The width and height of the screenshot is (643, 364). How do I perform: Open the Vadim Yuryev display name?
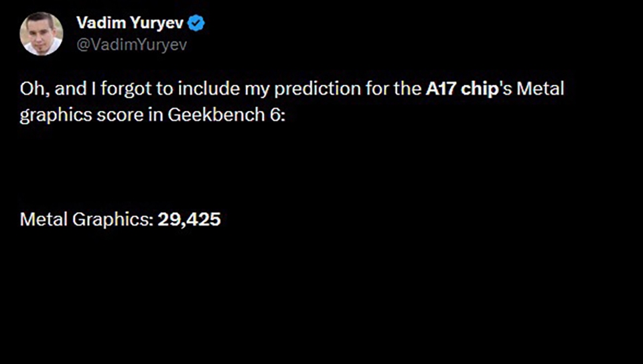coord(130,23)
